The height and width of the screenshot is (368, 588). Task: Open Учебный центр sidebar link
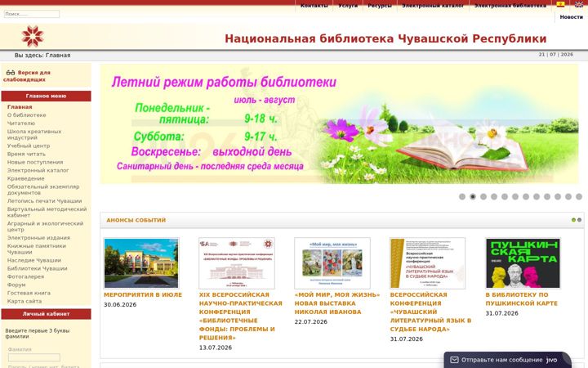(29, 146)
